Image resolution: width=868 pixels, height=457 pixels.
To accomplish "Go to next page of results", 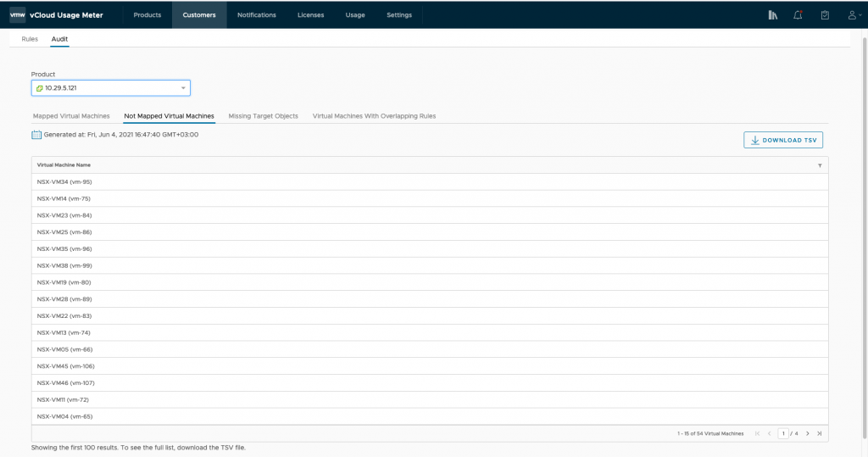I will click(808, 433).
